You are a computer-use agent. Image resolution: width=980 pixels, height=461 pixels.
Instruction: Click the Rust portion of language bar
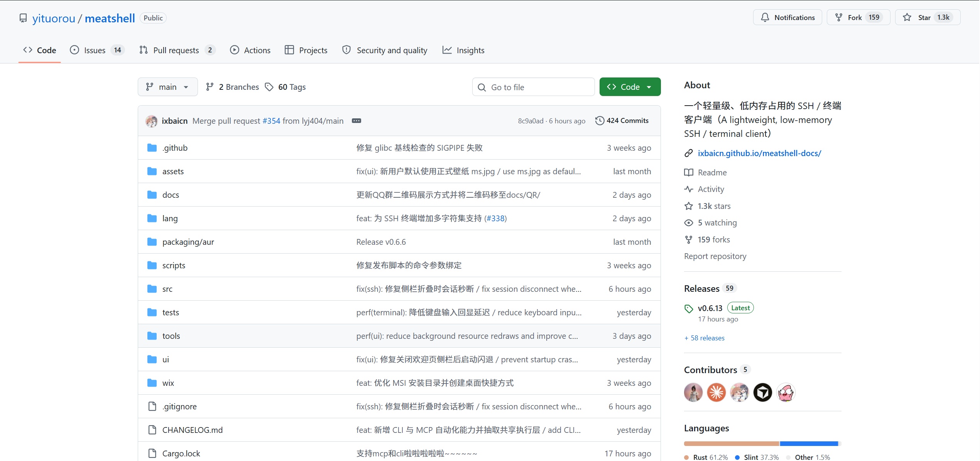pyautogui.click(x=732, y=444)
